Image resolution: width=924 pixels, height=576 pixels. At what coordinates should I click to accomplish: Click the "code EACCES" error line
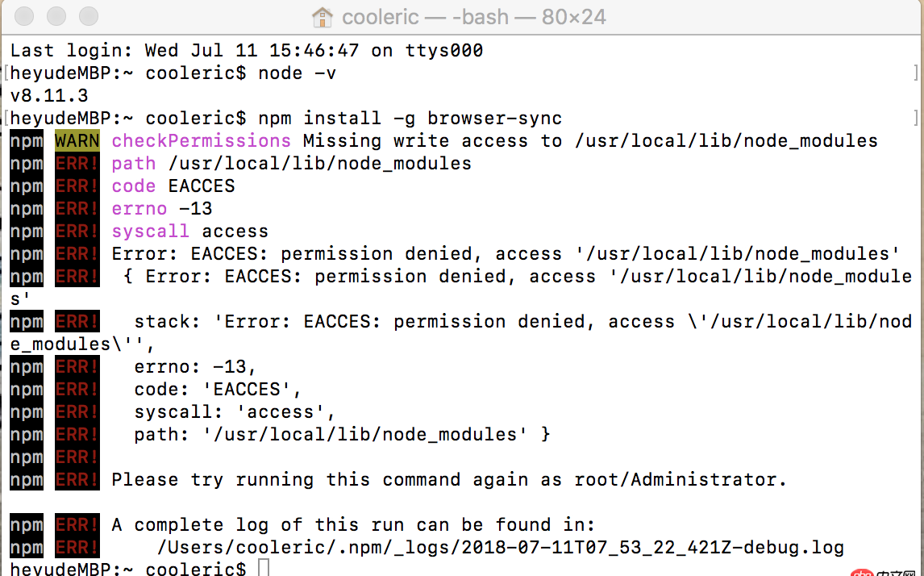pyautogui.click(x=173, y=186)
